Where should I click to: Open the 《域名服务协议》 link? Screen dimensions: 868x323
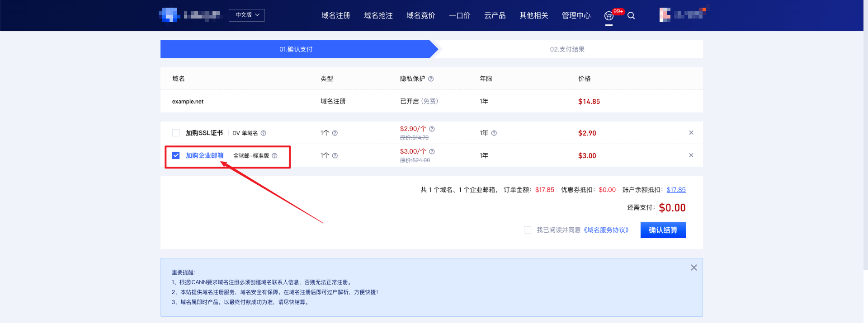click(x=606, y=230)
